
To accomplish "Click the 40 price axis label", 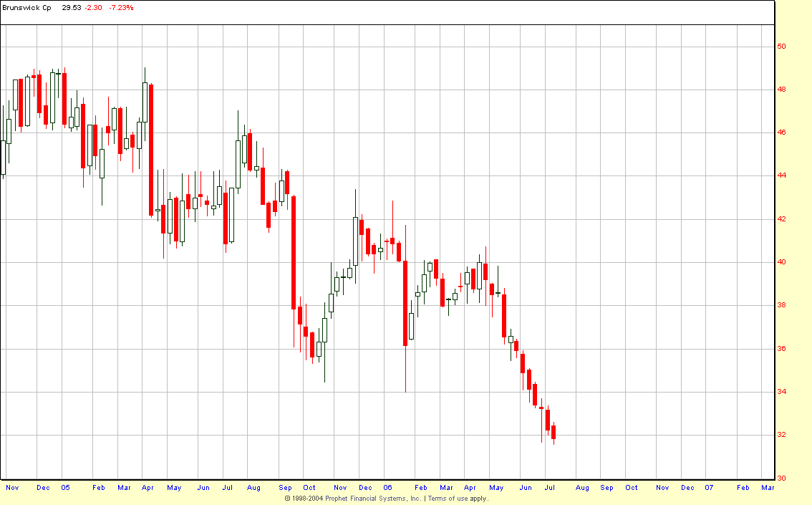I will [781, 262].
